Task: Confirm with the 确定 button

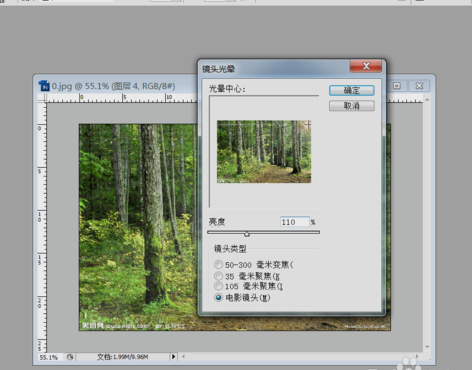Action: (x=352, y=90)
